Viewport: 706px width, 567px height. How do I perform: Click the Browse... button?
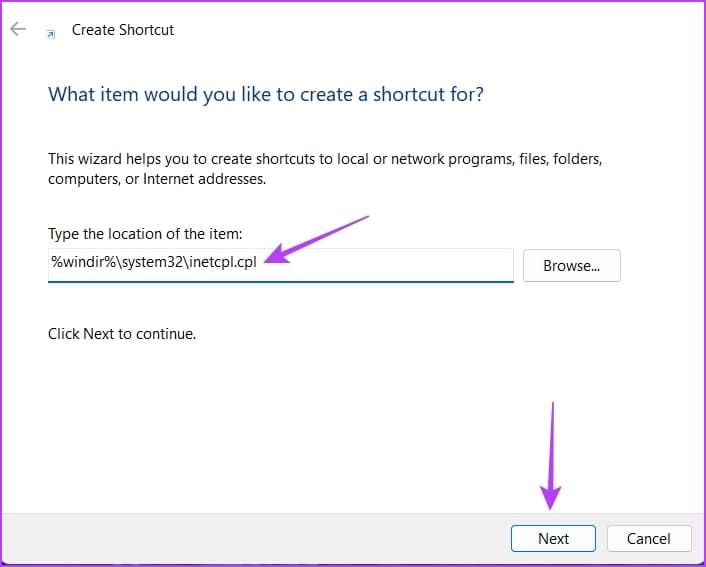(571, 266)
